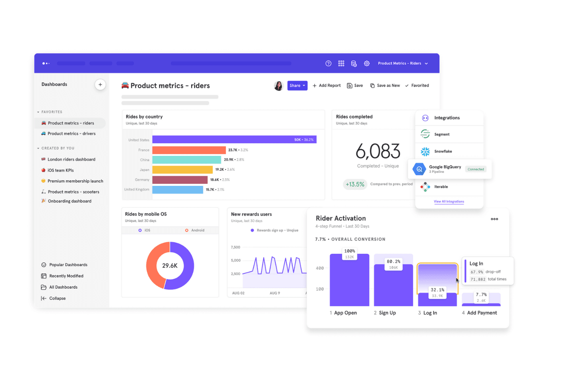Click the donut chart's 29.6K center
This screenshot has width=588, height=392.
coord(170,266)
